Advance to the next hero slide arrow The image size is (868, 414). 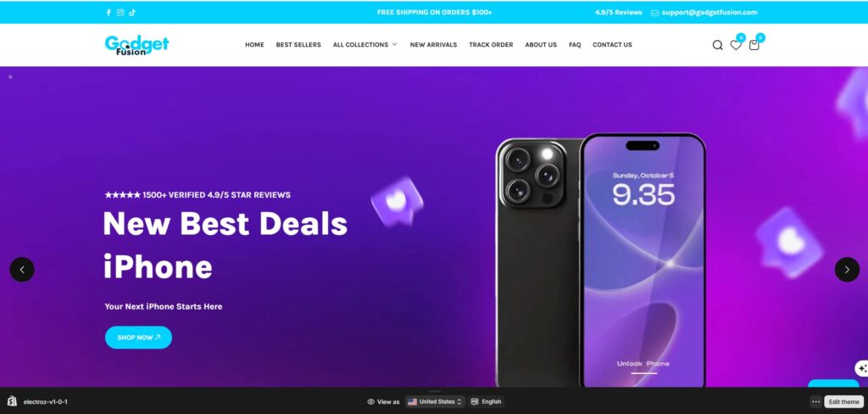coord(847,269)
